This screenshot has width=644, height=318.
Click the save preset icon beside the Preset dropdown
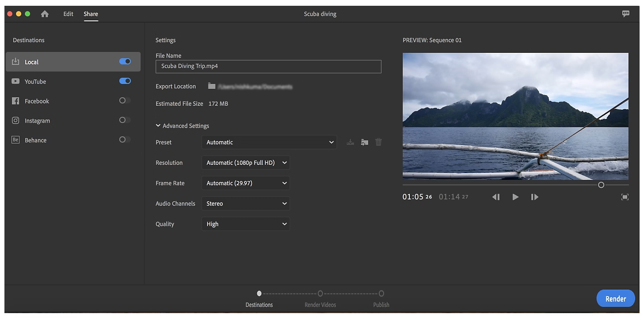[350, 142]
